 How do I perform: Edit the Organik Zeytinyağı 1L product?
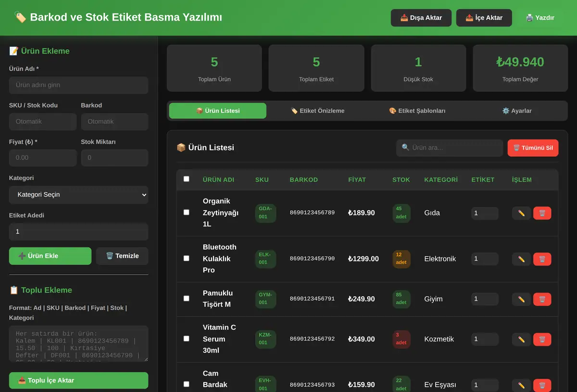click(x=521, y=213)
